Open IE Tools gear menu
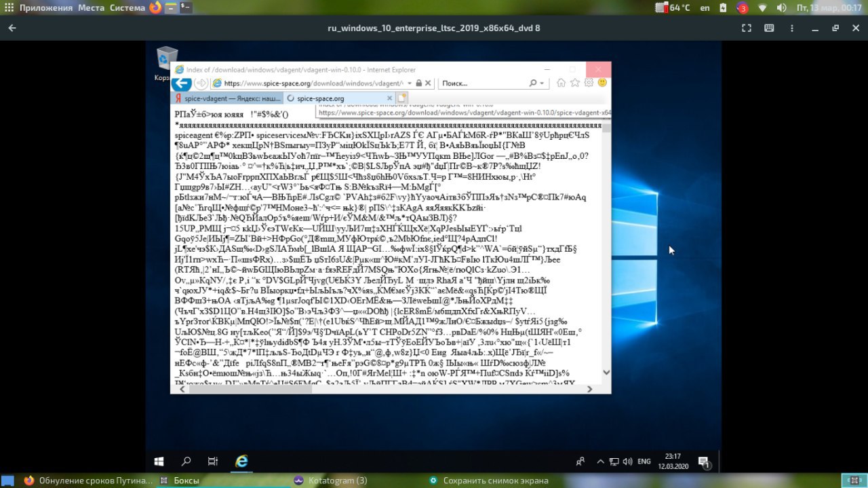Viewport: 868px width, 488px height. pos(589,83)
